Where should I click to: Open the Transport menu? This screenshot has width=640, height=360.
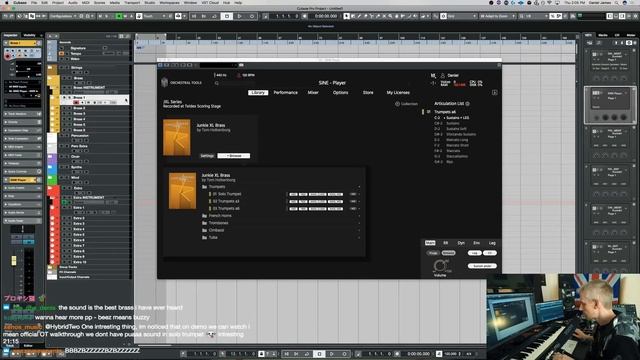(x=132, y=2)
